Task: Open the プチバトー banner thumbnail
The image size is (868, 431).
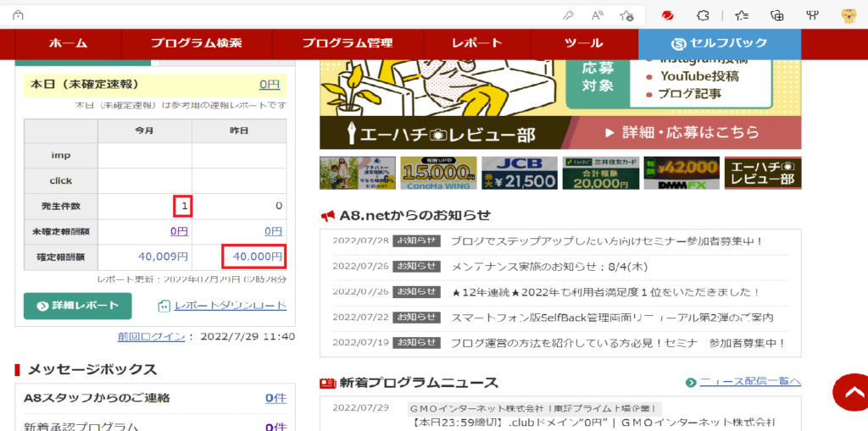Action: click(358, 174)
